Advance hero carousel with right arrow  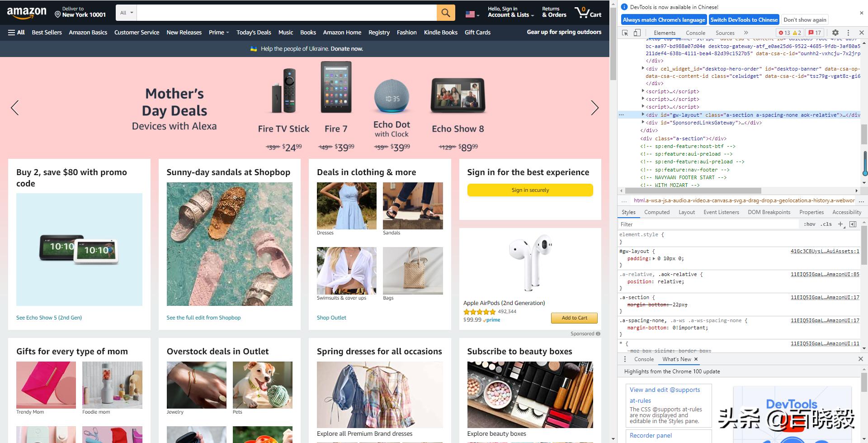[x=594, y=108]
